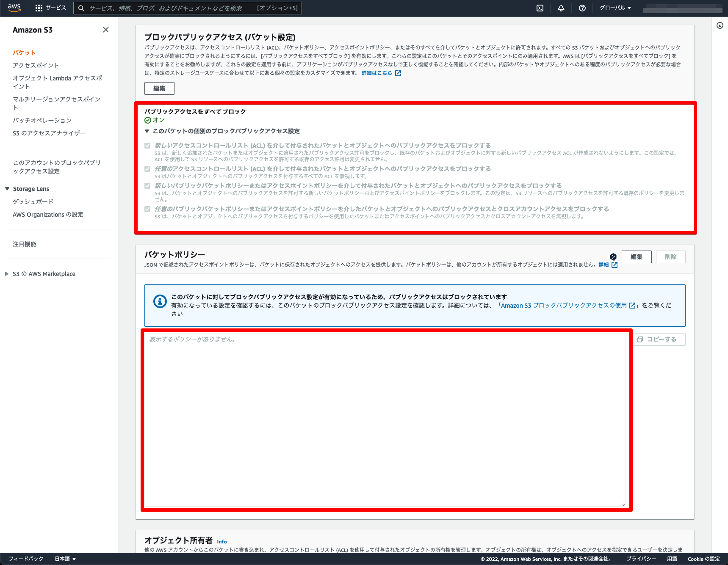Screen dimensions: 728x565
Task: Click the blue info icon in public access notice
Action: (x=160, y=301)
